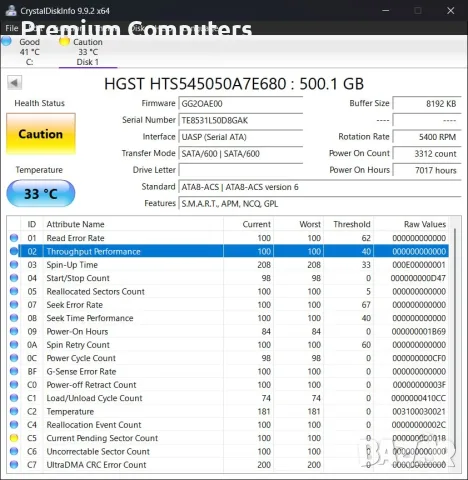468x480 pixels.
Task: Click blue status dot of Temperature attribute C2
Action: tap(14, 411)
